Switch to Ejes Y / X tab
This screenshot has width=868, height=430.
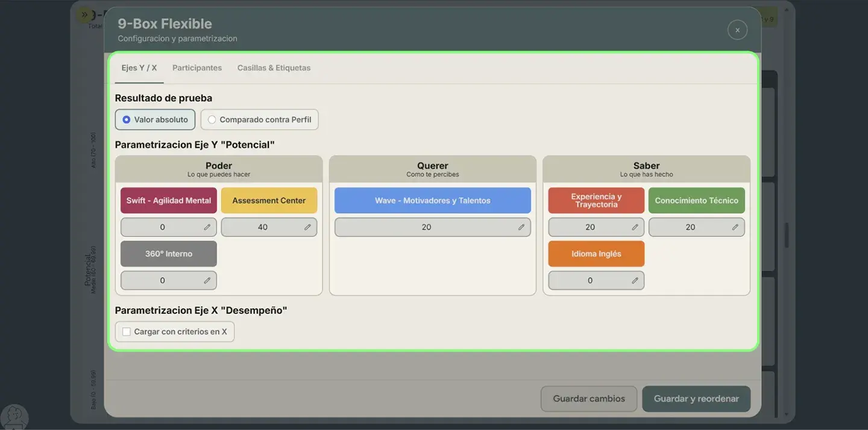pyautogui.click(x=139, y=68)
